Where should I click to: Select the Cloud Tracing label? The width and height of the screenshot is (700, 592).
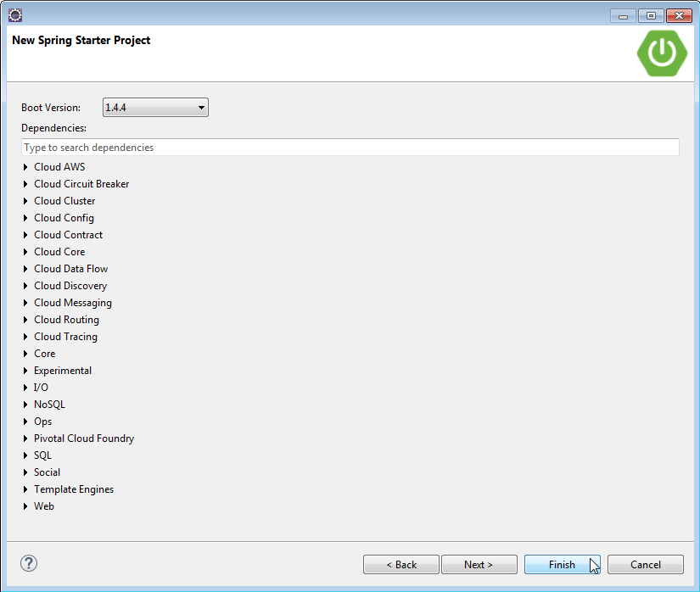click(x=65, y=337)
